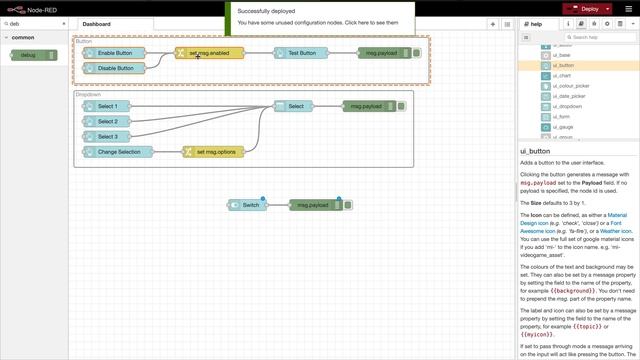Click the palette filter search field
The image size is (640, 360).
tap(33, 24)
